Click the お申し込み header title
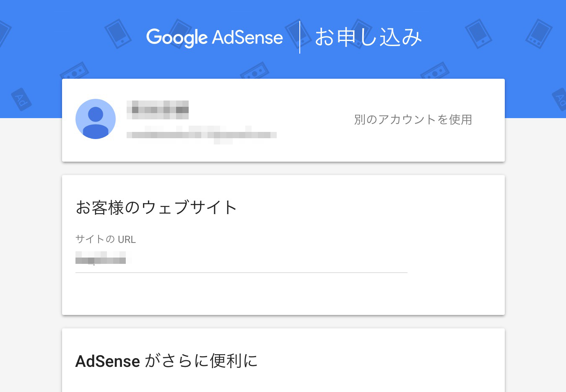Viewport: 566px width, 392px height. click(x=368, y=37)
